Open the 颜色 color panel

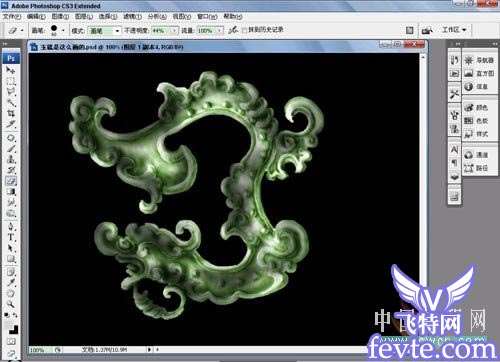click(x=477, y=107)
